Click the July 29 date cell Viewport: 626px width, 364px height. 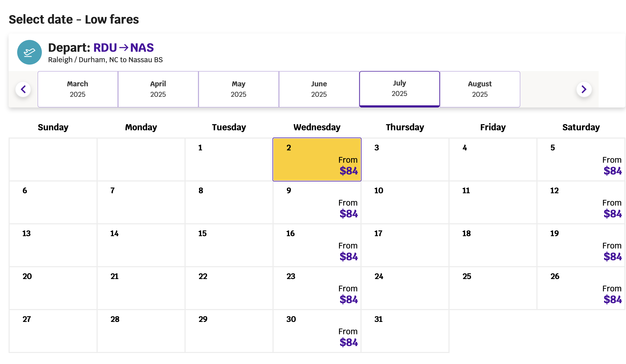pos(229,331)
